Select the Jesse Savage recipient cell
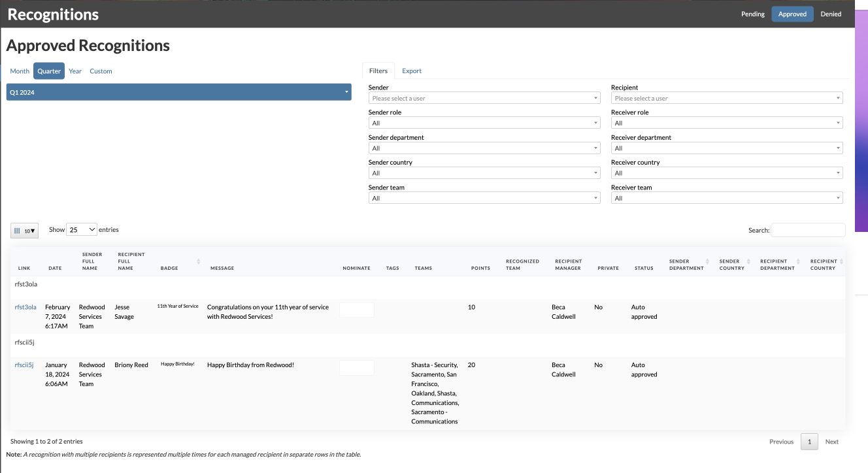Screen dimensions: 868x473 pos(124,312)
